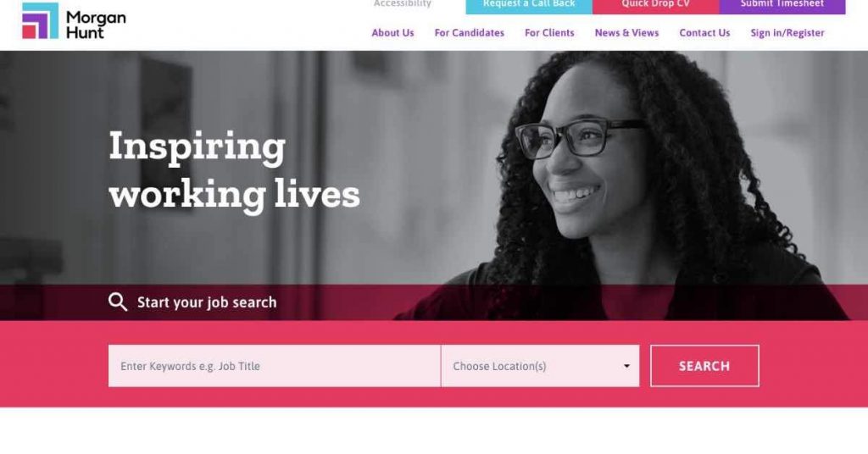This screenshot has width=868, height=454.
Task: Focus the Enter Keywords job title field
Action: pos(274,366)
